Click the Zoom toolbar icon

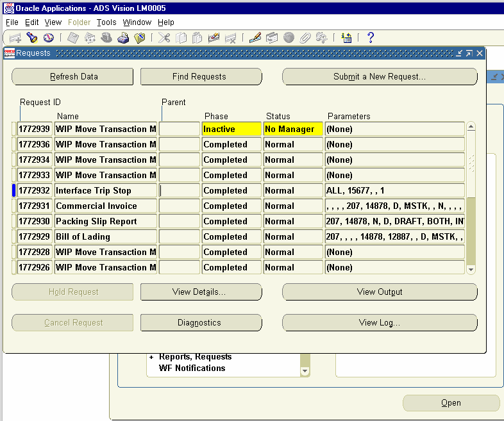coord(272,38)
